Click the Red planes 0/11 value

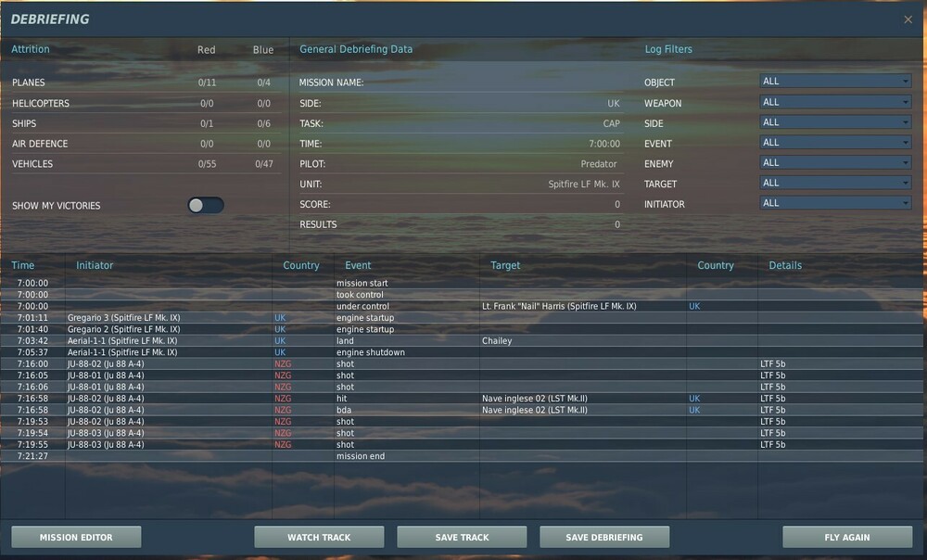[x=207, y=83]
